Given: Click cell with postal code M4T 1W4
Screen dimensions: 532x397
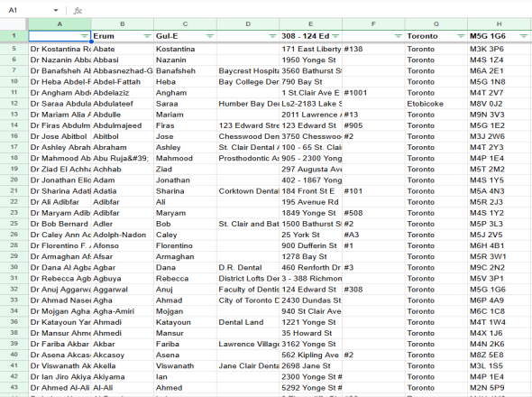Looking at the screenshot, I should pyautogui.click(x=499, y=322).
